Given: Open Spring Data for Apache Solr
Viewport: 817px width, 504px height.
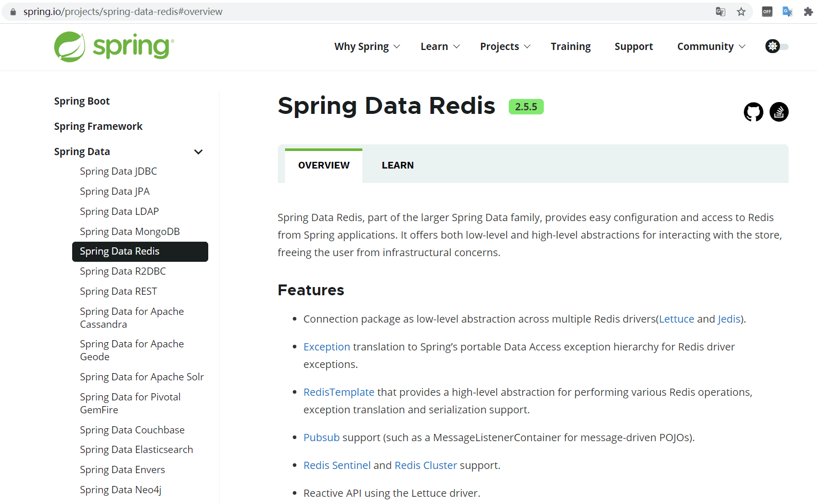Looking at the screenshot, I should point(142,377).
